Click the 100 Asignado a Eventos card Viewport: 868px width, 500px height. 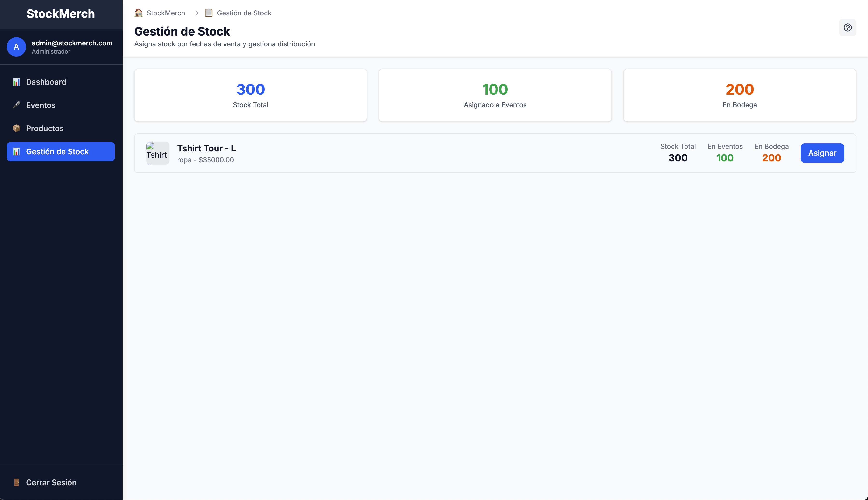(x=495, y=95)
